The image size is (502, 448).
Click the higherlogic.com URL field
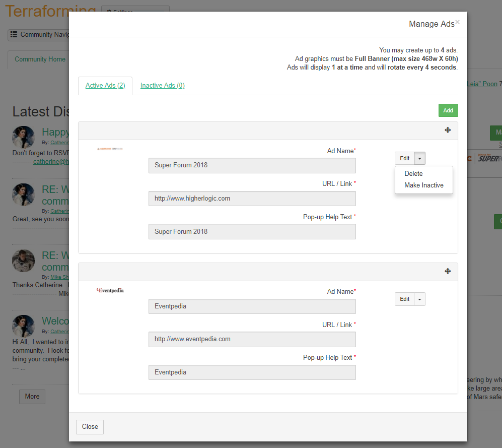252,199
